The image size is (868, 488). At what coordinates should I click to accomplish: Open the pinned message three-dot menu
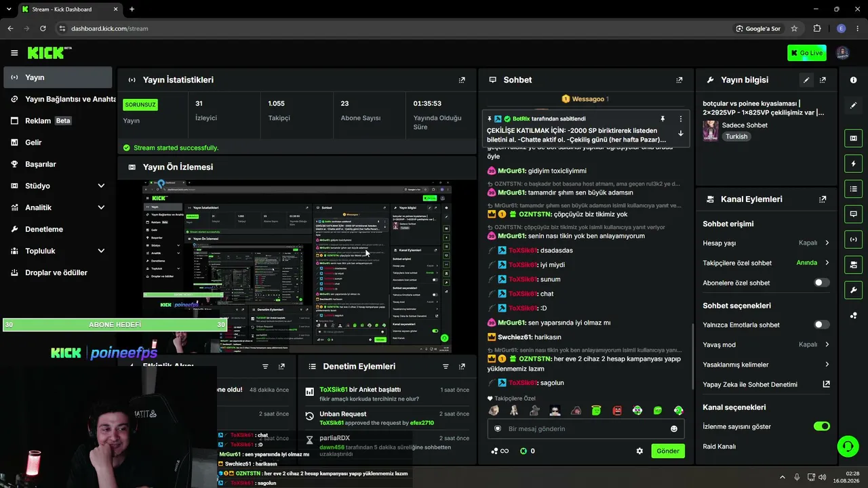click(x=681, y=119)
